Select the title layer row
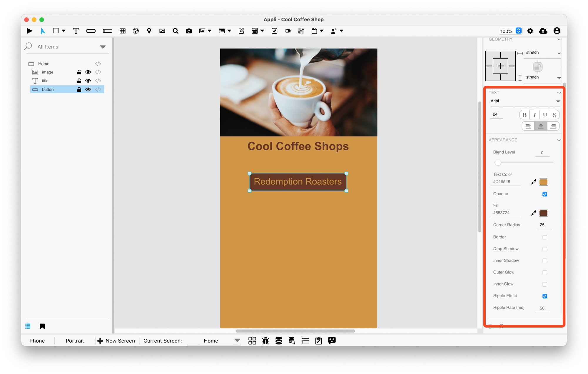 coord(67,81)
